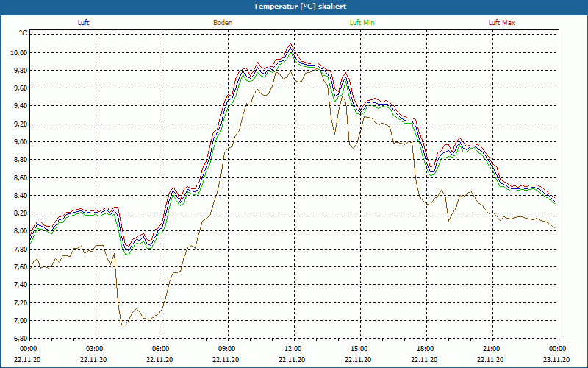The image size is (588, 368).
Task: Click the 9,40 Y-axis value
Action: [x=21, y=106]
